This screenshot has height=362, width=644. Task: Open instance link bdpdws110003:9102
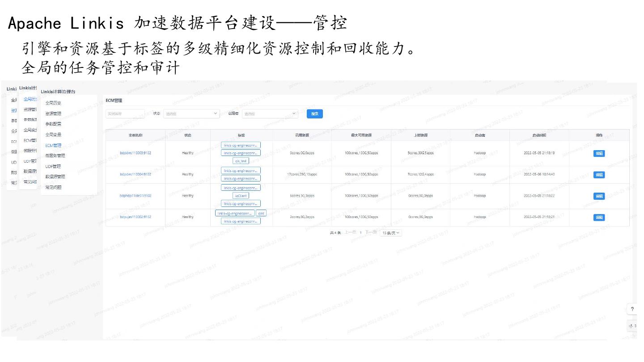(136, 153)
